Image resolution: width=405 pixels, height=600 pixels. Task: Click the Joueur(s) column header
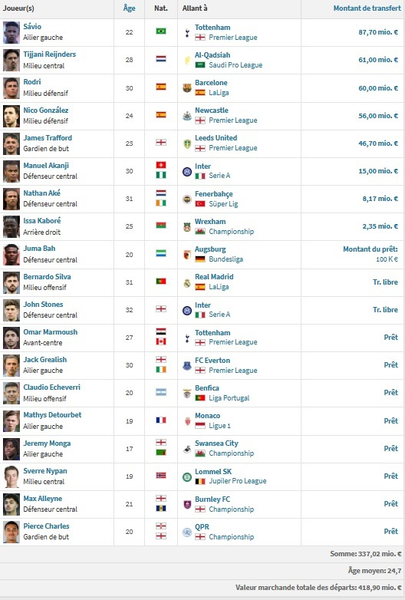18,8
